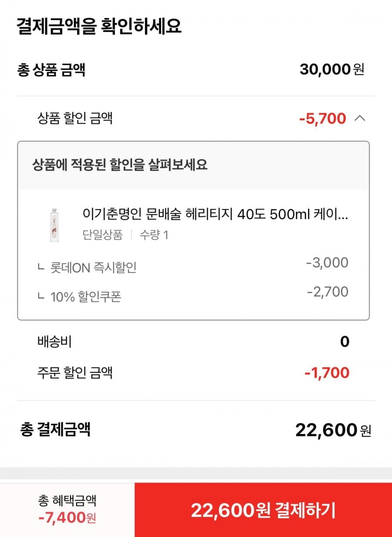Tap the 상품에 적용된 할인을 살펴보세요 header

120,165
